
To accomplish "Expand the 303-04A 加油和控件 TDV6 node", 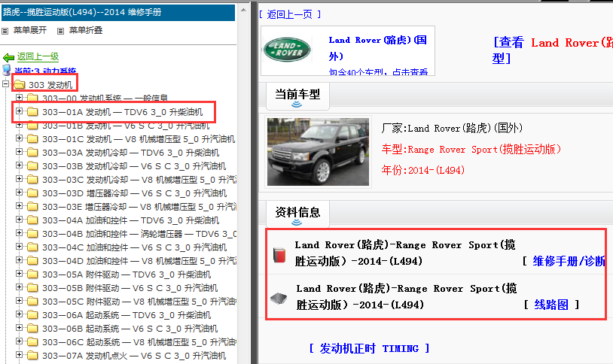I will pos(19,219).
